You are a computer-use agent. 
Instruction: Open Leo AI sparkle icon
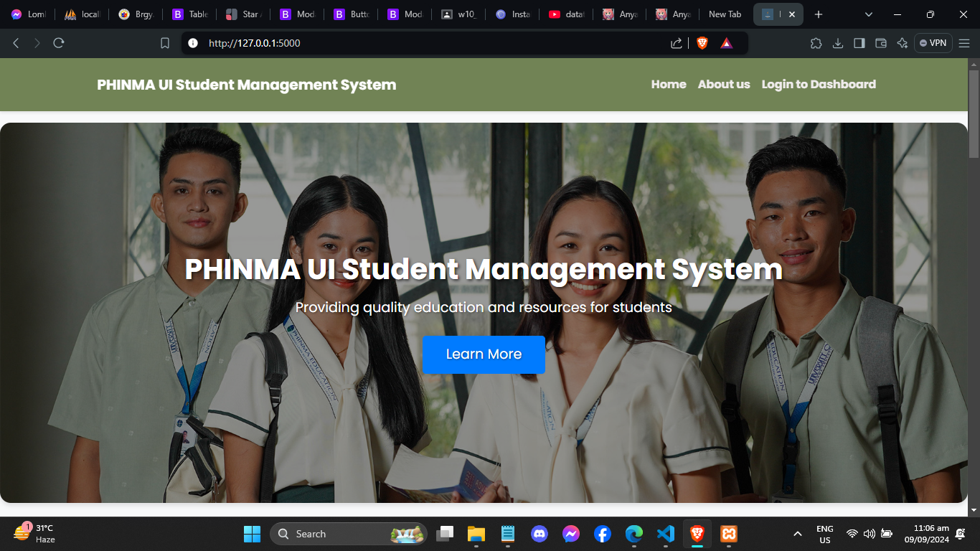(x=903, y=43)
